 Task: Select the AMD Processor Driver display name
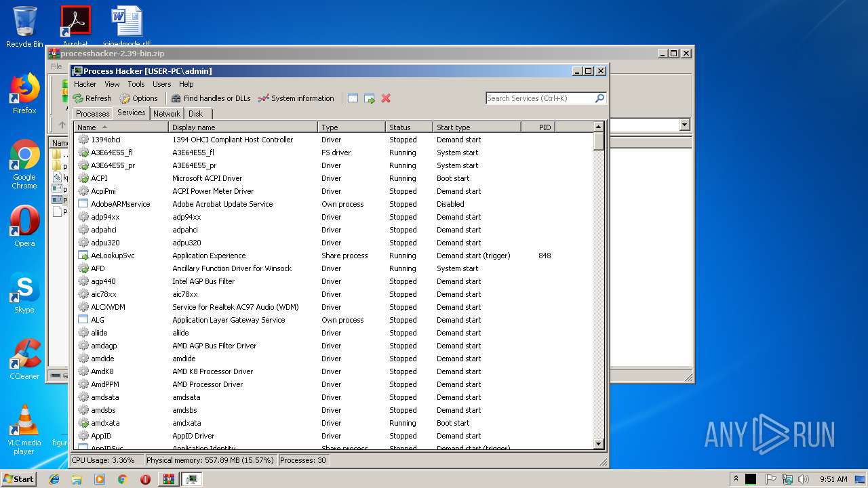208,384
